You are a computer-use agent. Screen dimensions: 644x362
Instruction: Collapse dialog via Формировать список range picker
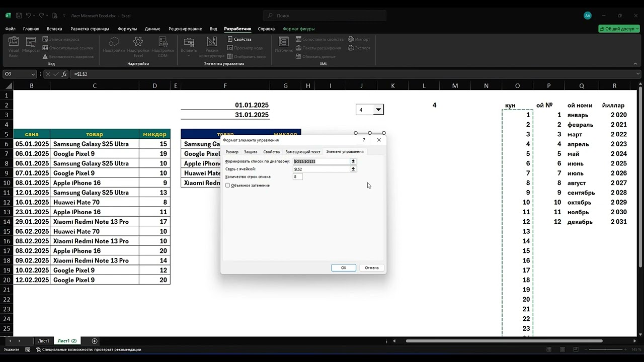pyautogui.click(x=353, y=161)
